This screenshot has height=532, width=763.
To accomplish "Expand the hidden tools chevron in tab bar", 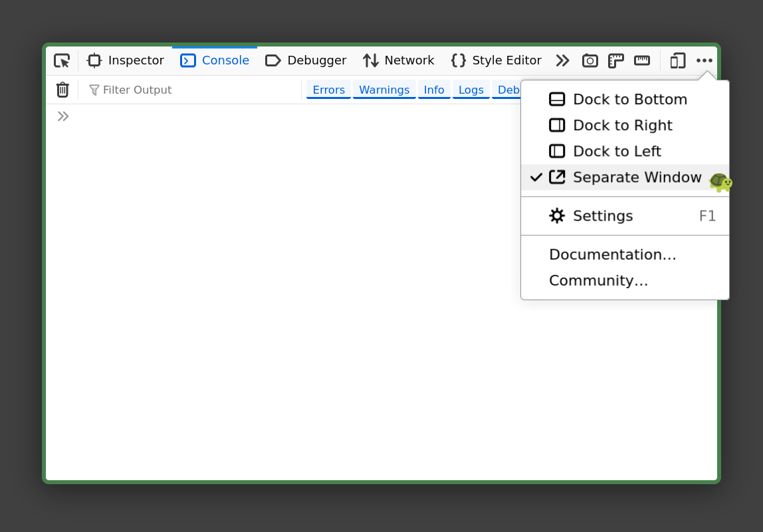I will (562, 60).
